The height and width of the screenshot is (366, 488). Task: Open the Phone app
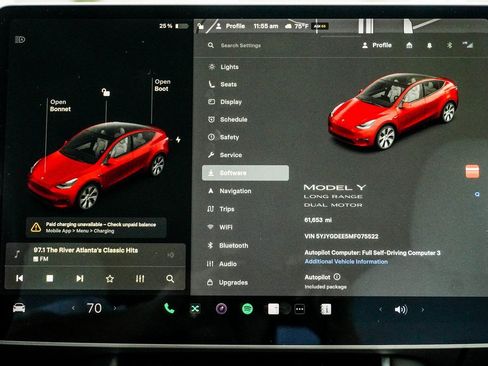point(169,309)
